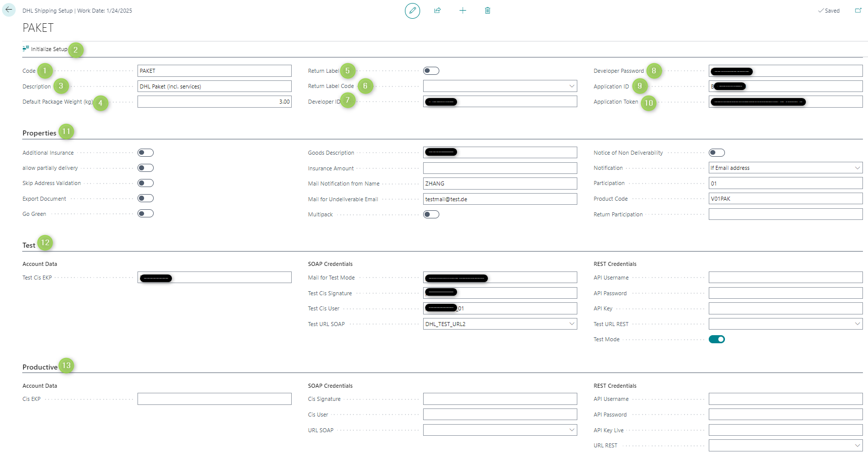868x457 pixels.
Task: Click the Insurance Amount field
Action: 500,168
